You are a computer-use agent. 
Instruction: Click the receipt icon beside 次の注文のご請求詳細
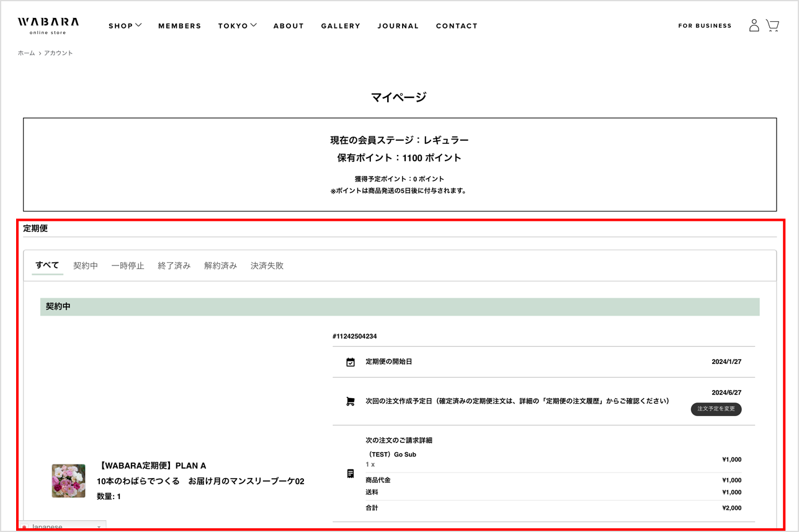[350, 474]
